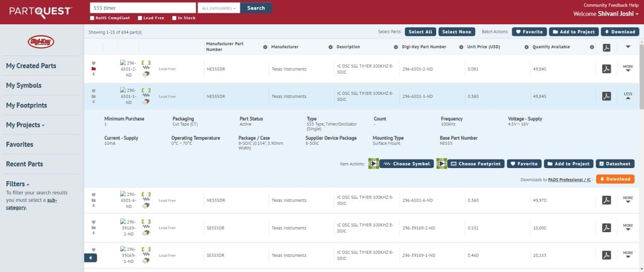Open Recent Parts

click(x=25, y=164)
